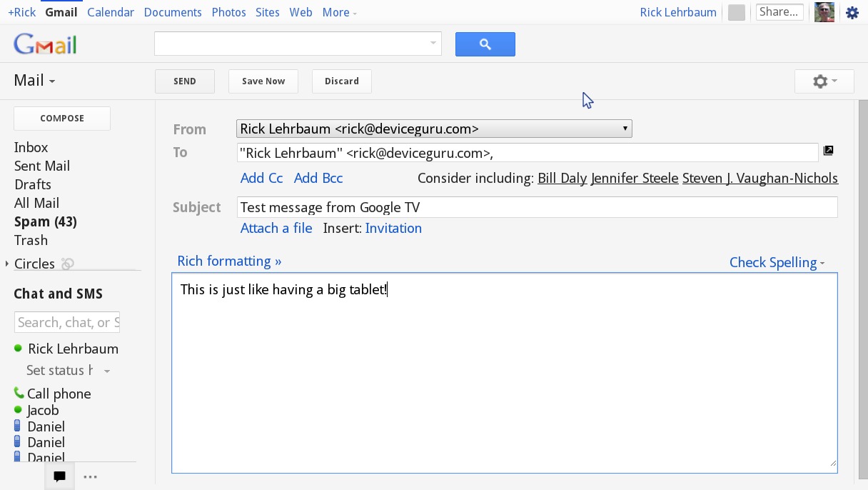The height and width of the screenshot is (490, 868).
Task: Go to Calendar in top navigation
Action: point(111,12)
